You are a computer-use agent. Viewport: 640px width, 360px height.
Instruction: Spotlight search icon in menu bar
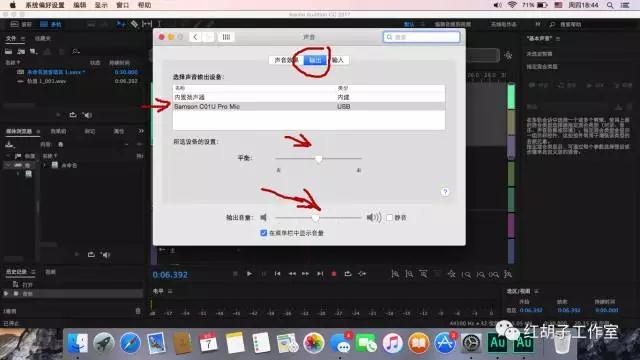pyautogui.click(x=610, y=5)
